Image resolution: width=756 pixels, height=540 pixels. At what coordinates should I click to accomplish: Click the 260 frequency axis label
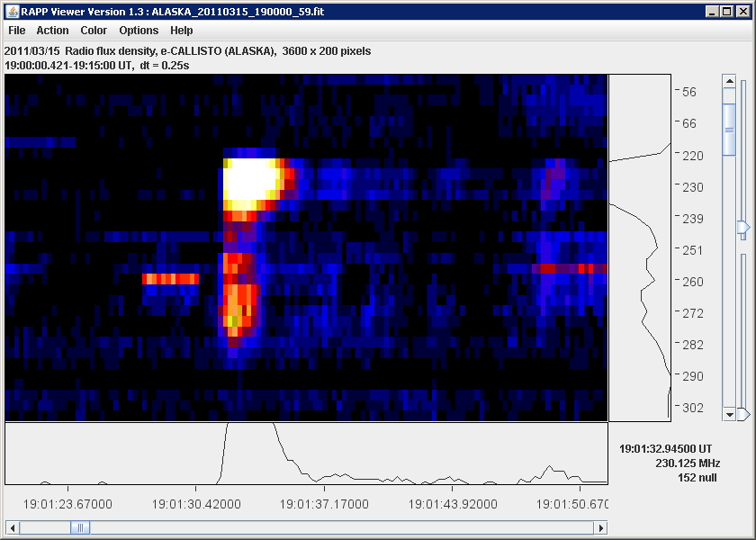click(692, 282)
